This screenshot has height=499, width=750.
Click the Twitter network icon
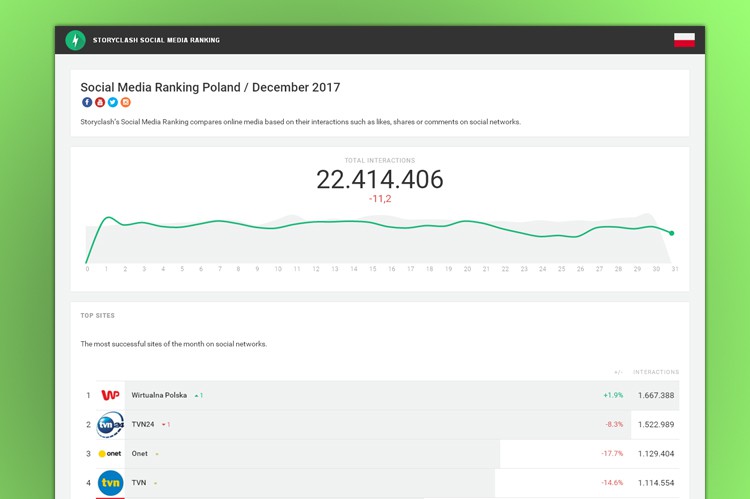coord(113,102)
